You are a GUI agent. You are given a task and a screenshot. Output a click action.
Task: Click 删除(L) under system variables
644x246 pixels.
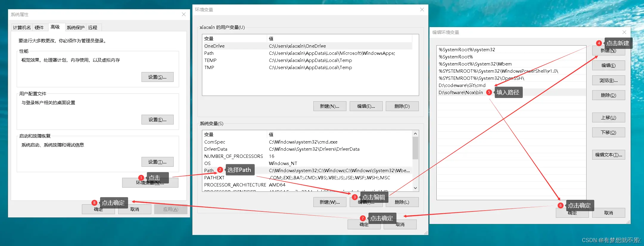tap(402, 202)
